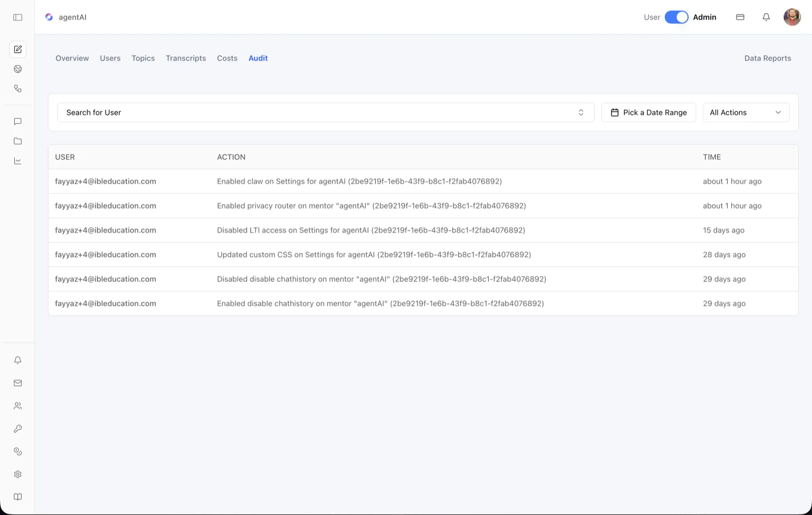812x515 pixels.
Task: Click 'Disabled disable chathistory on mentor' action
Action: coord(382,279)
